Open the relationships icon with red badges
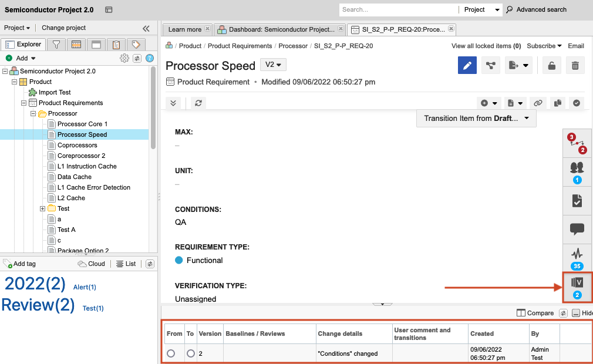 pyautogui.click(x=577, y=143)
